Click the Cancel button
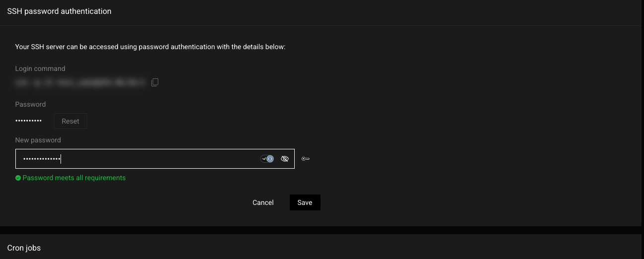Screen dimensions: 644x259 (x=263, y=202)
